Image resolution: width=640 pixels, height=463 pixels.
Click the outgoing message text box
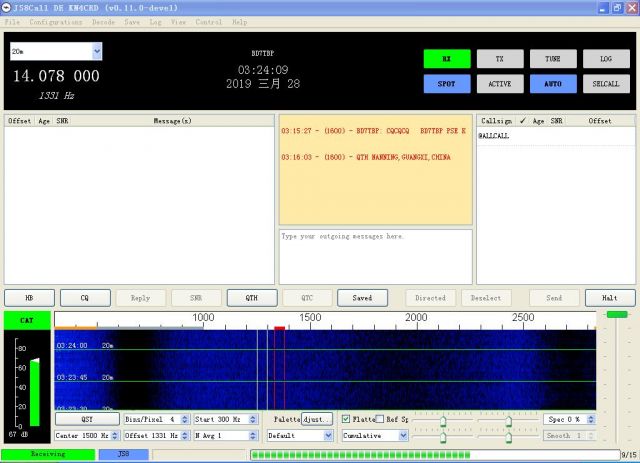pyautogui.click(x=376, y=257)
